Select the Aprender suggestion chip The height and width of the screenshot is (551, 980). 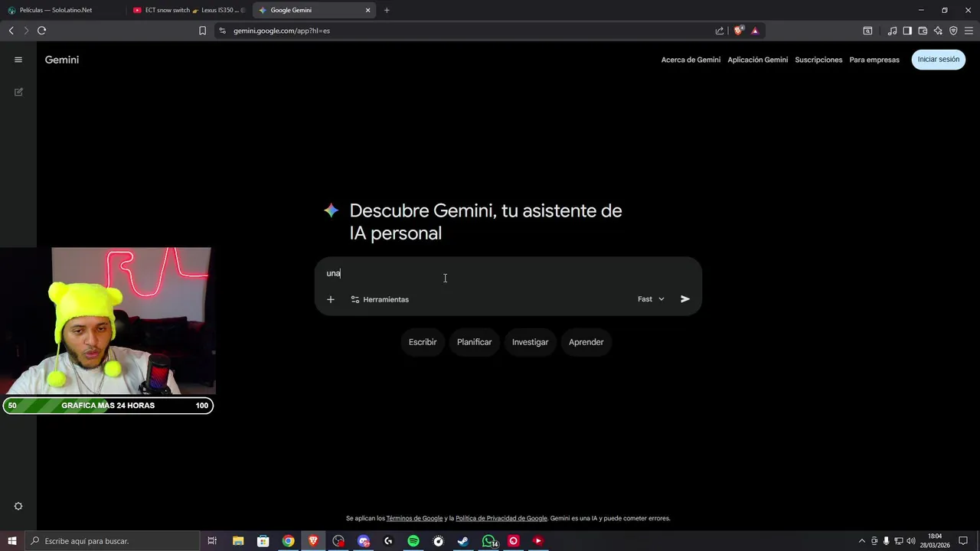(x=586, y=342)
